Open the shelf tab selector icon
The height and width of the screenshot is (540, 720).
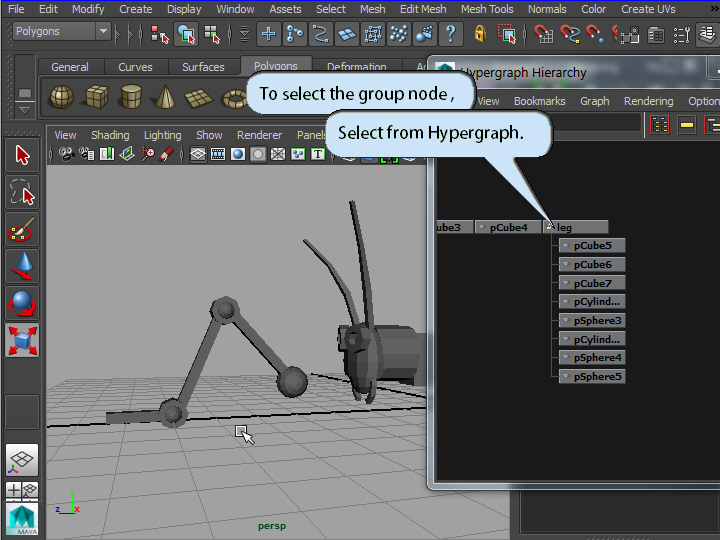[x=25, y=94]
